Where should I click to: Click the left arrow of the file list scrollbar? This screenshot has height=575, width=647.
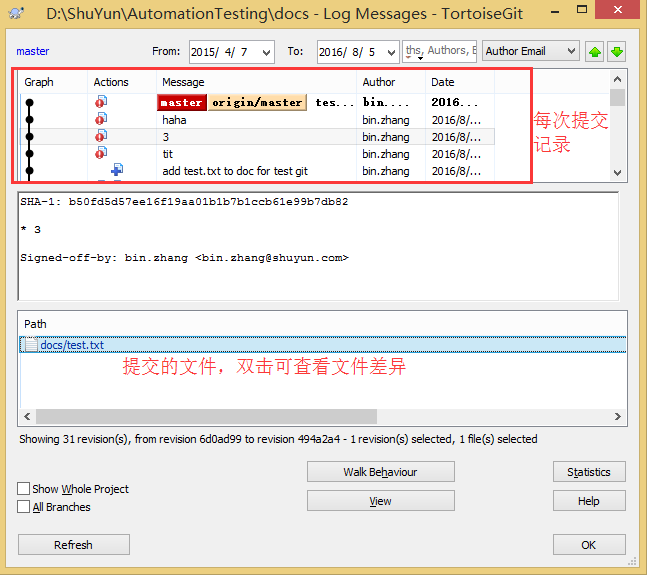(x=27, y=416)
